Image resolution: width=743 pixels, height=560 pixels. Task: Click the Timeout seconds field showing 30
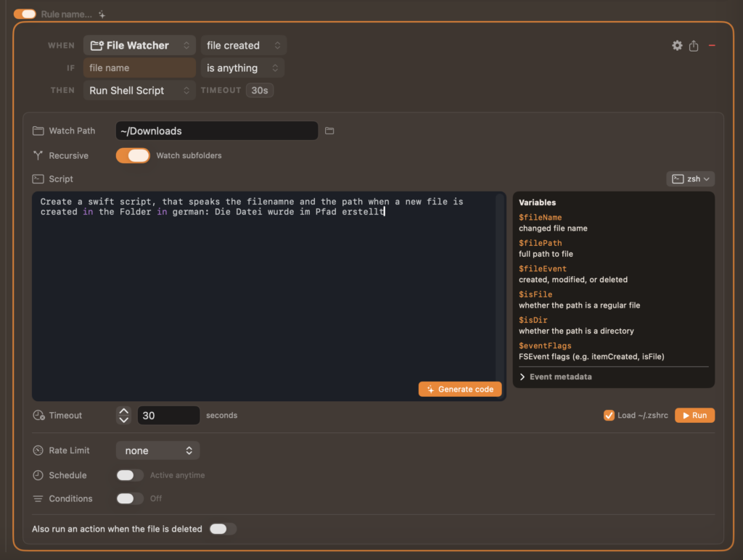pyautogui.click(x=168, y=416)
